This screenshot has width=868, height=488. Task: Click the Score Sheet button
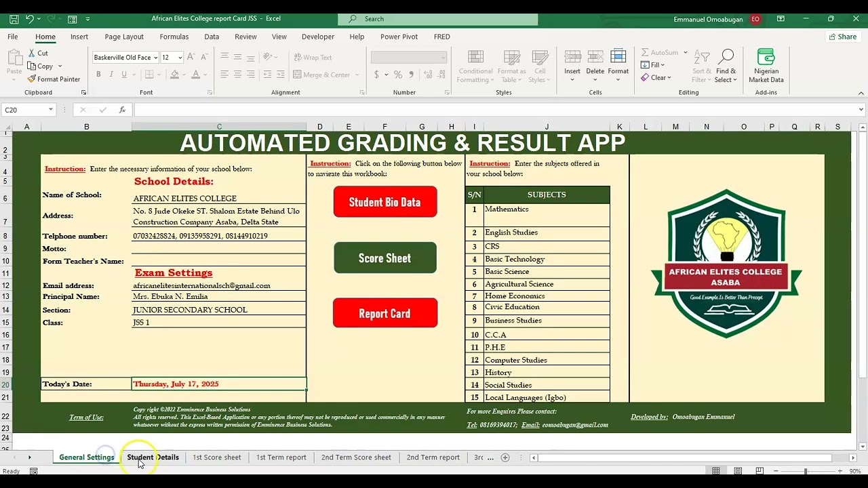pos(384,258)
